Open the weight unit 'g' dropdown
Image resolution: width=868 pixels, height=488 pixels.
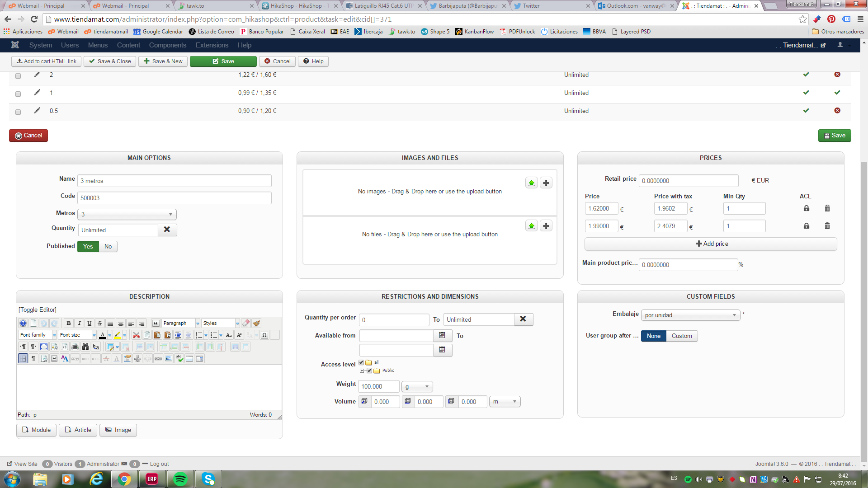click(x=417, y=387)
